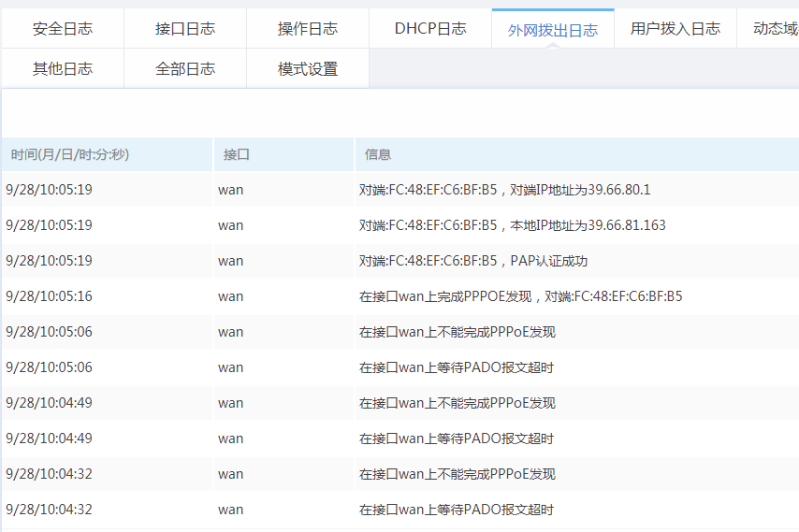Viewport: 799px width, 532px height.
Task: Select the log entry with peer IP 39.66.80.1
Action: pyautogui.click(x=504, y=190)
